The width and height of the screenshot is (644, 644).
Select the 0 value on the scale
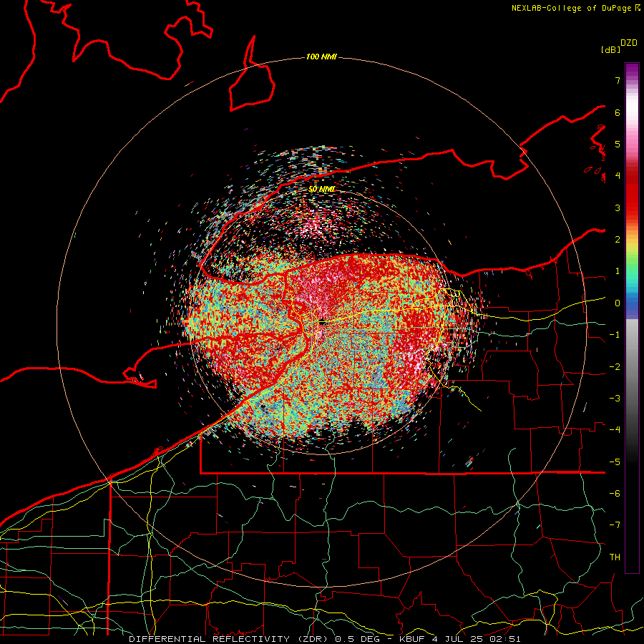pos(618,303)
